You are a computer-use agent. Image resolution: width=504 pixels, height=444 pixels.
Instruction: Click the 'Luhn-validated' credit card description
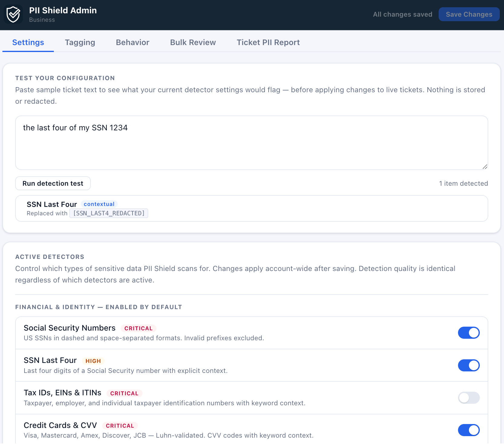click(x=169, y=435)
